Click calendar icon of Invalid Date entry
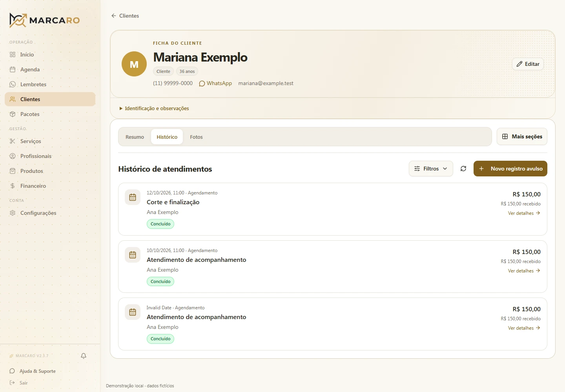The image size is (565, 392). click(x=133, y=312)
